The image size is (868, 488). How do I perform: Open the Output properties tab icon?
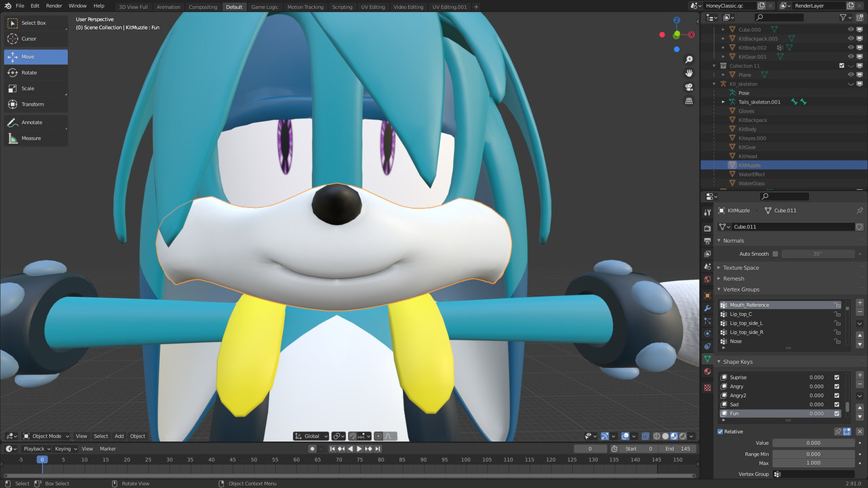708,241
